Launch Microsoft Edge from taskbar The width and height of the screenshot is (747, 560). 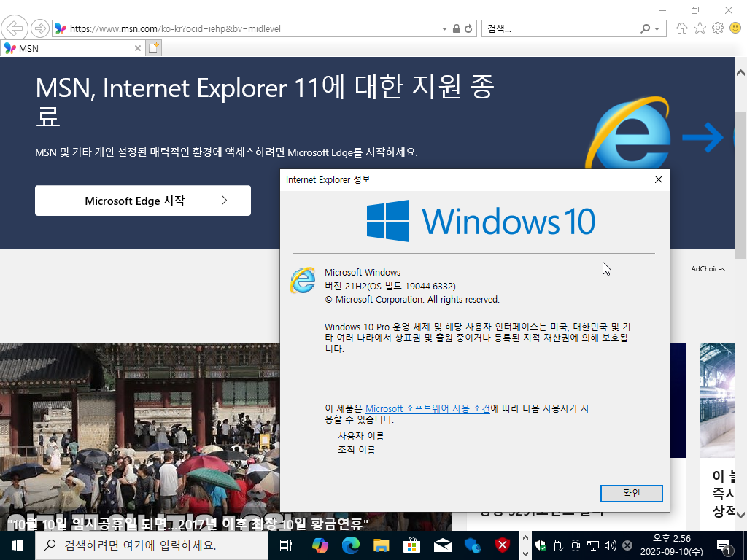pyautogui.click(x=351, y=545)
